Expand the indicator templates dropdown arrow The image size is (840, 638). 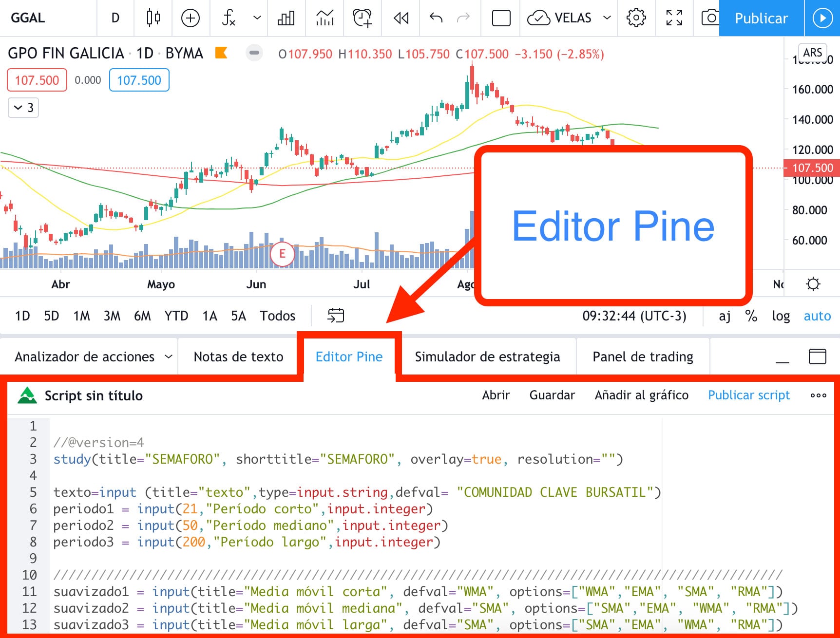tap(257, 18)
